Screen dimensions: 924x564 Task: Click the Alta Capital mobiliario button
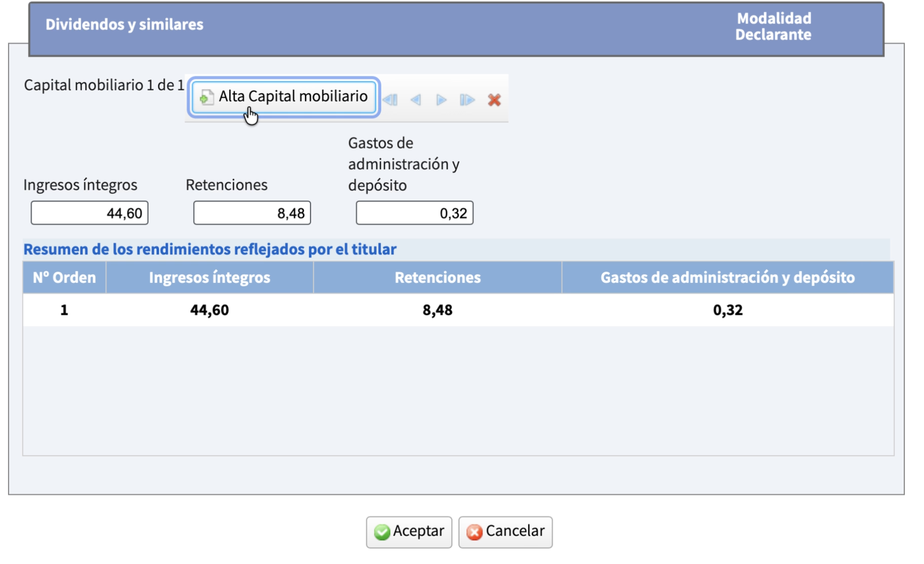[282, 97]
